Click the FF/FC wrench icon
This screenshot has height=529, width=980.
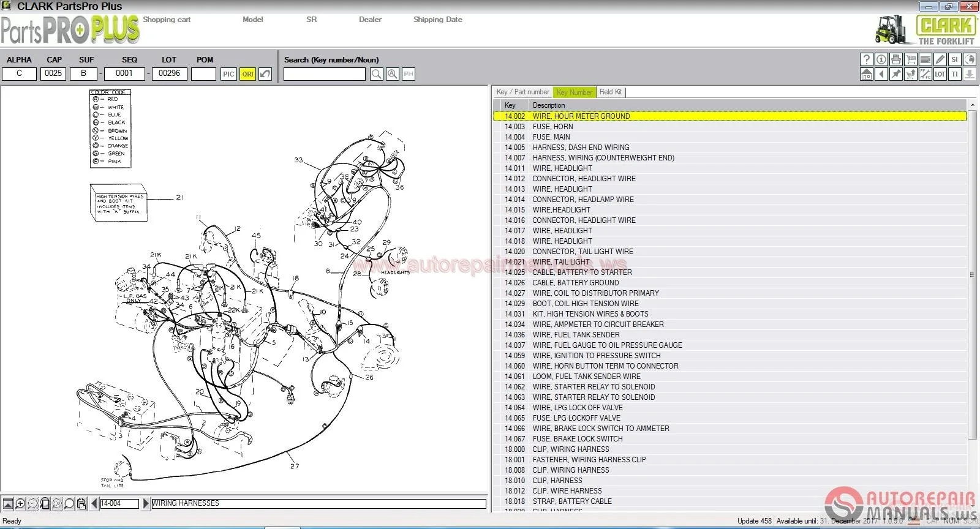coord(925,74)
